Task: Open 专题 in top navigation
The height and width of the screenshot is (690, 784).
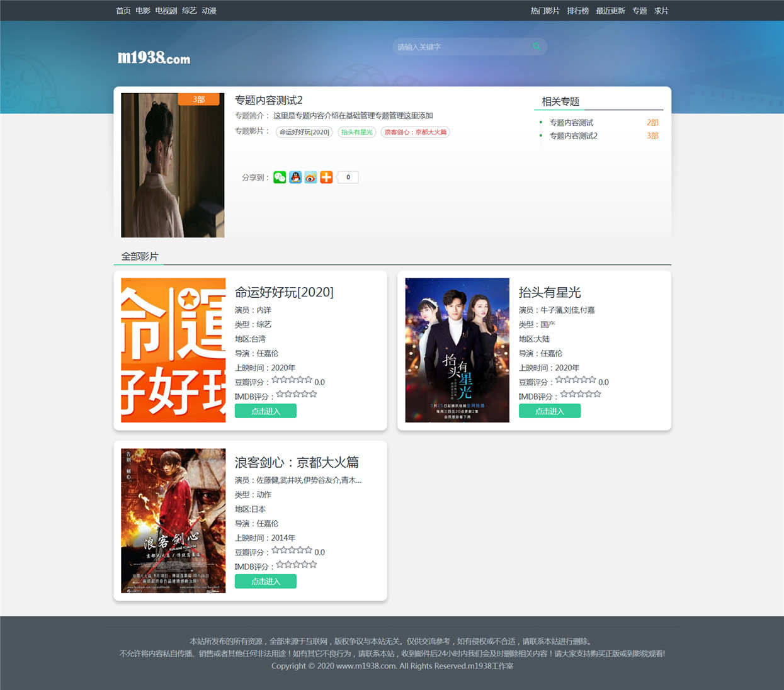Action: (x=640, y=11)
